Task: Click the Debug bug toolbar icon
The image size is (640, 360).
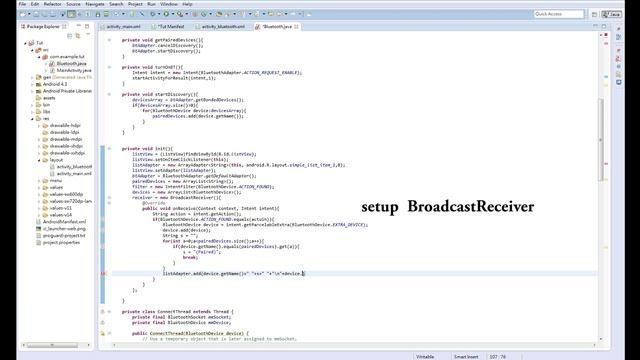Action: point(153,14)
